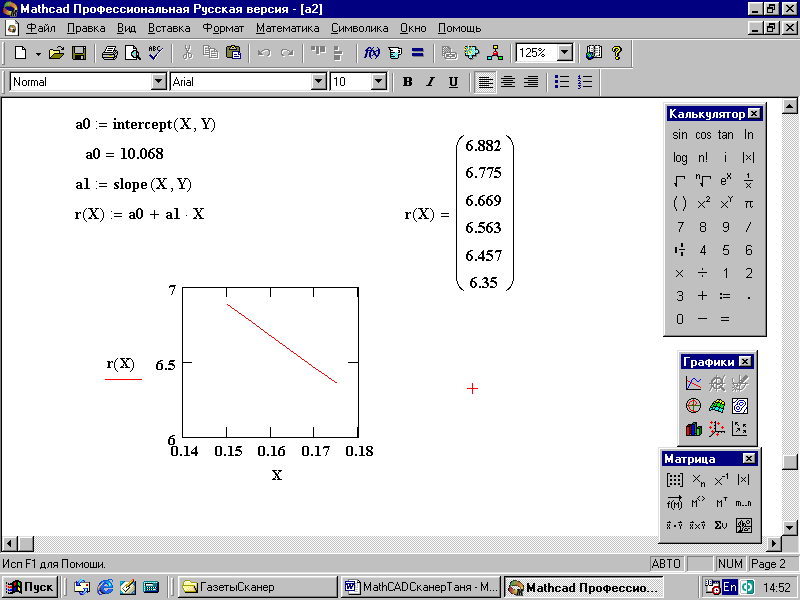Toggle numbered list formatting

(x=585, y=82)
